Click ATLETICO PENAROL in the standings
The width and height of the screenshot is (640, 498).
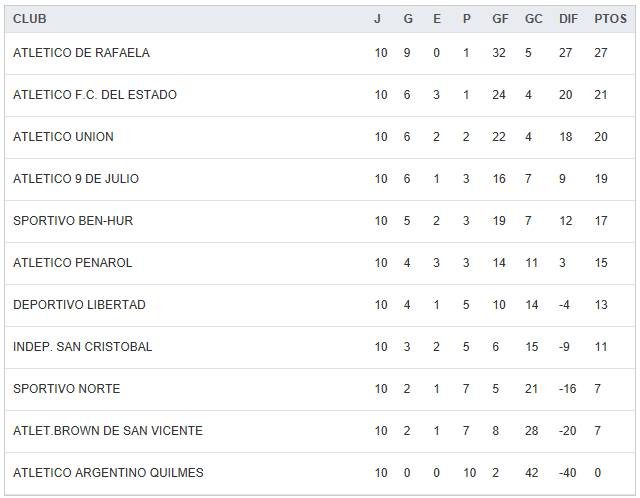click(x=72, y=263)
